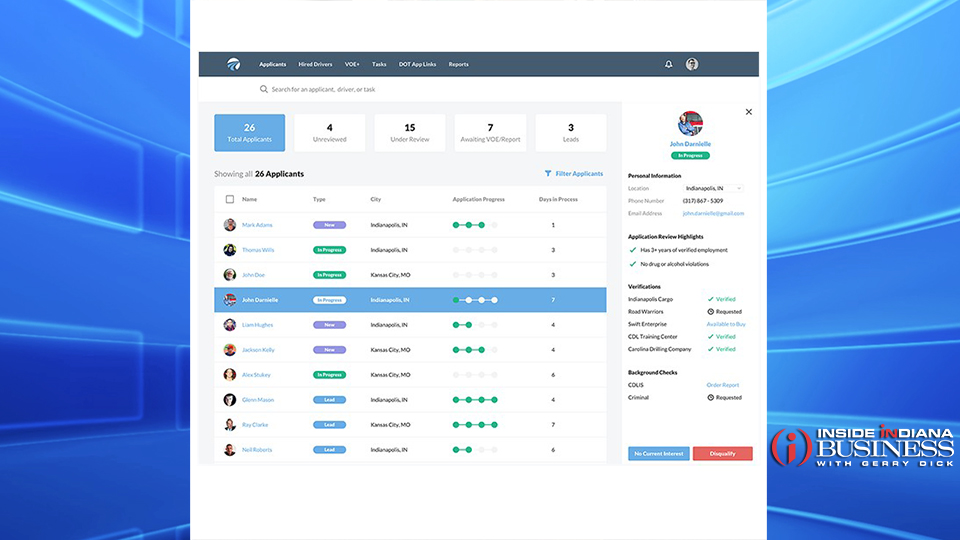Click the search magnifier icon
The height and width of the screenshot is (540, 960).
(x=264, y=89)
